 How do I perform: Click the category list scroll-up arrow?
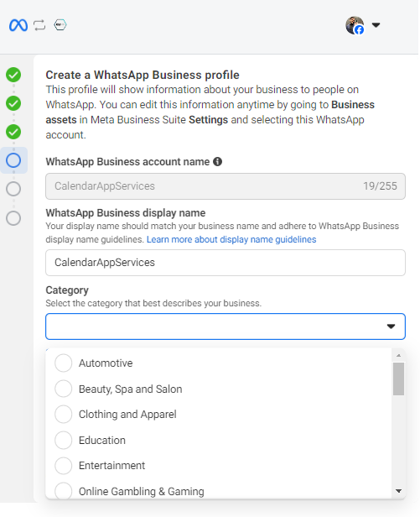pos(398,356)
